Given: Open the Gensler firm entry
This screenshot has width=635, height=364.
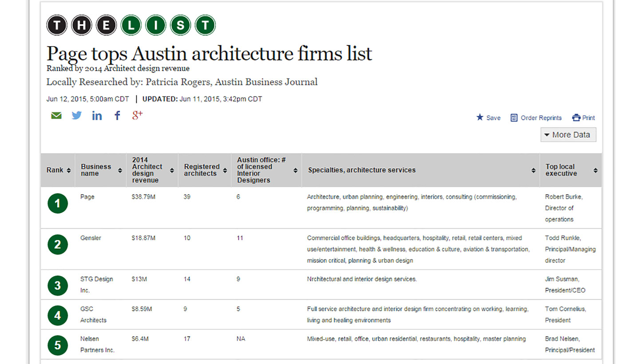Looking at the screenshot, I should [x=91, y=238].
